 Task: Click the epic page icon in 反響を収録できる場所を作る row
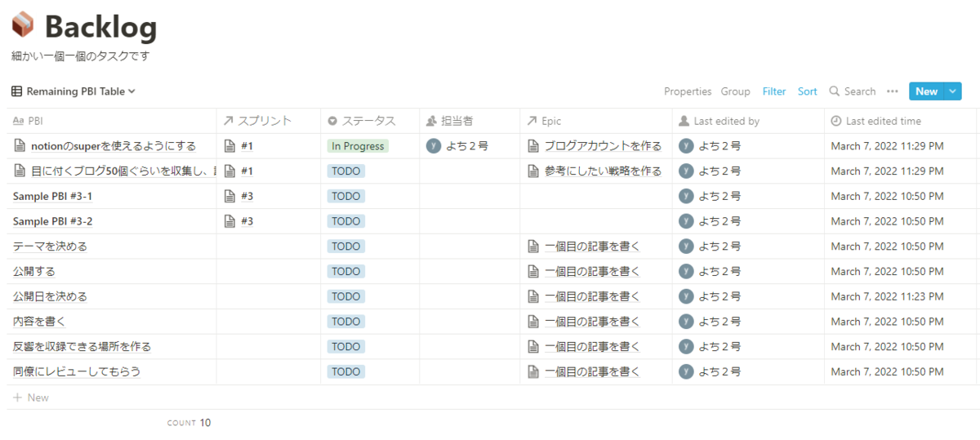(x=533, y=347)
